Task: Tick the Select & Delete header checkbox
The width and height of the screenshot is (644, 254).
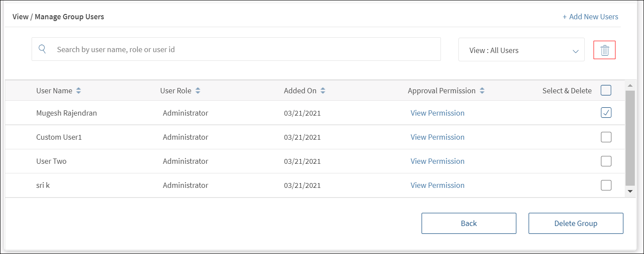Action: 606,91
